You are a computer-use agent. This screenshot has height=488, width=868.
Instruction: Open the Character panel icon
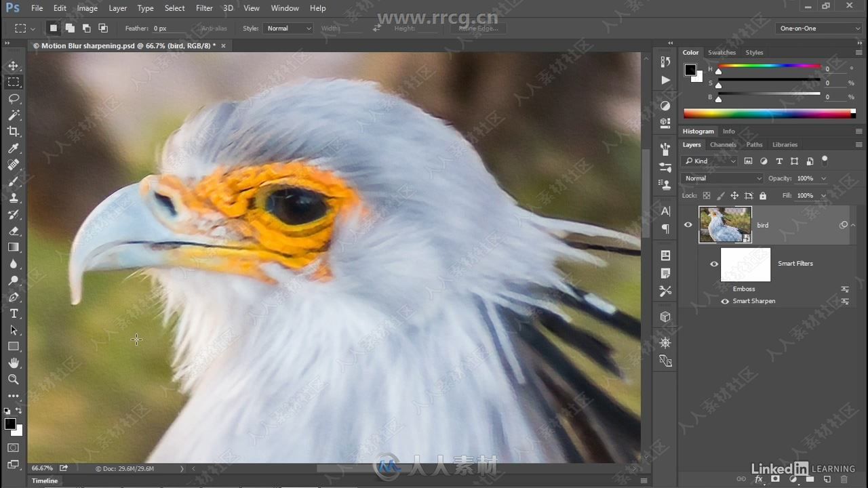(x=665, y=211)
